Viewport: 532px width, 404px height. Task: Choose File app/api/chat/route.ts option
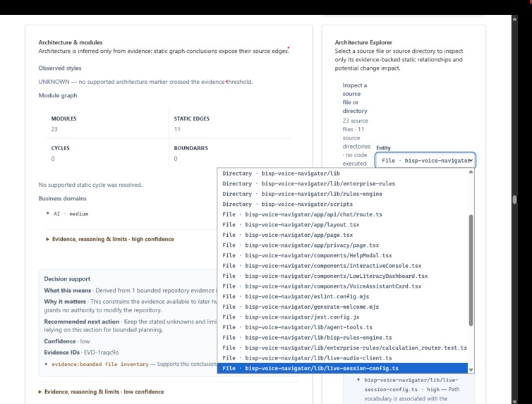tap(342, 214)
